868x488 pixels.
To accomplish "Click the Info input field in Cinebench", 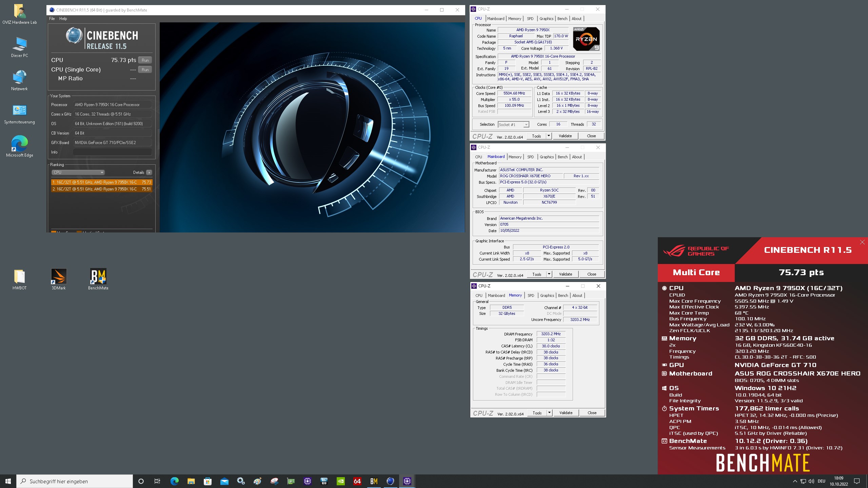I will click(112, 152).
